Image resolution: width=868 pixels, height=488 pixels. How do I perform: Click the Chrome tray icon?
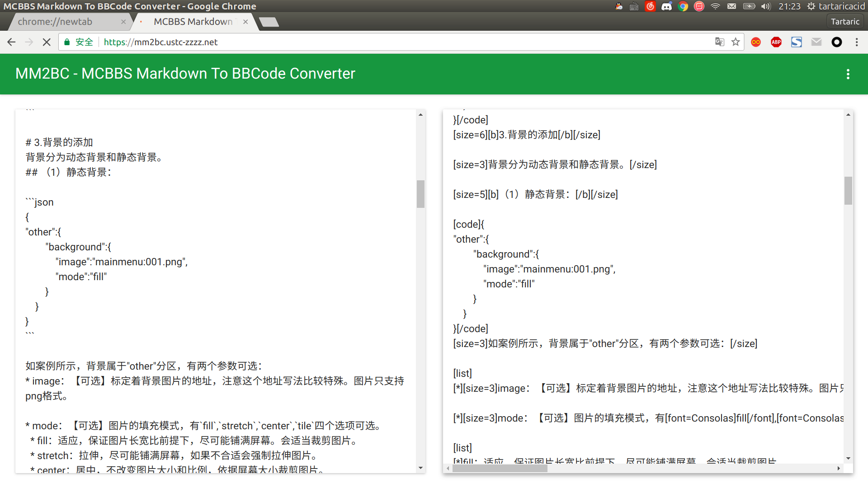(x=683, y=6)
